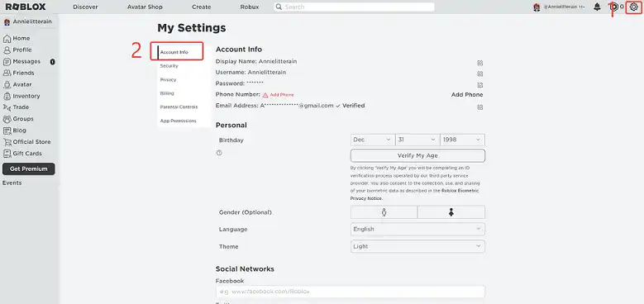Viewport: 644px width, 304px height.
Task: Switch to the App Permissions tab
Action: (179, 121)
